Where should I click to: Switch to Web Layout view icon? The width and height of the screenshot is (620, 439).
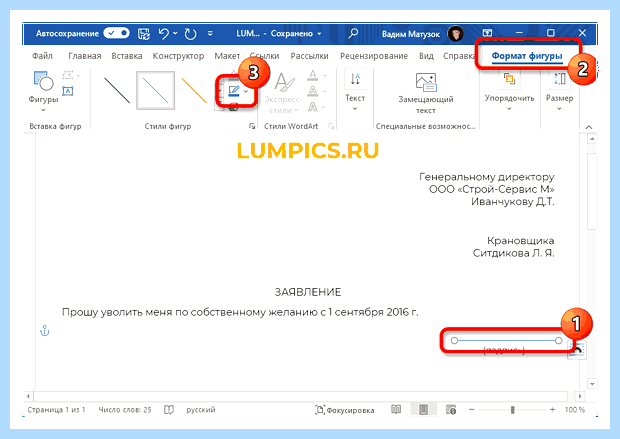(x=451, y=410)
